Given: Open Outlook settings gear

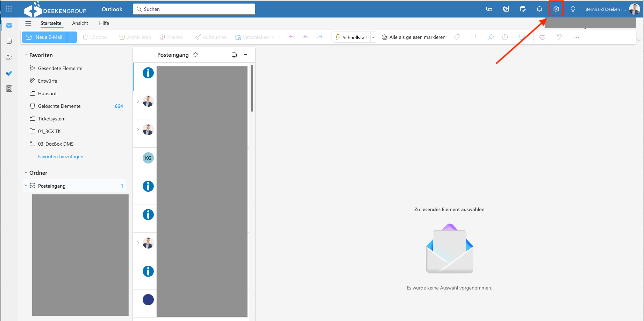Looking at the screenshot, I should [556, 9].
